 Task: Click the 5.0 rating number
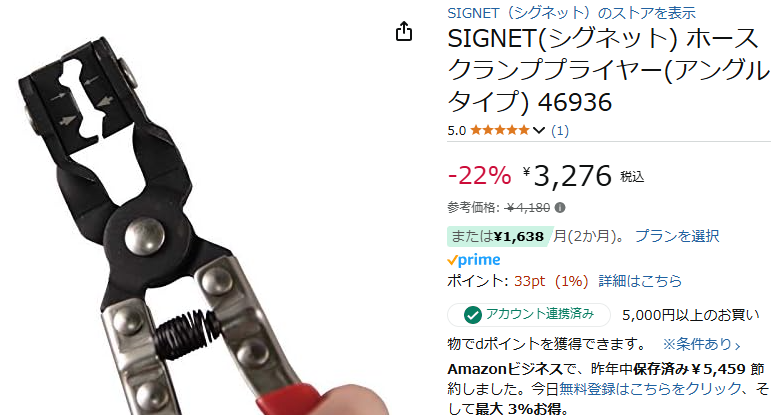point(457,131)
